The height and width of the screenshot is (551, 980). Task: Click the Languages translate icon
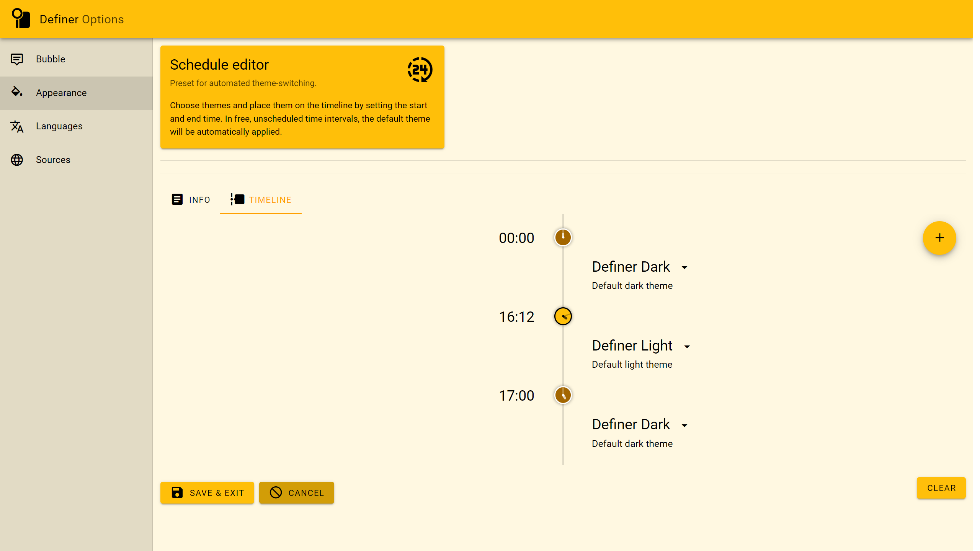tap(17, 126)
